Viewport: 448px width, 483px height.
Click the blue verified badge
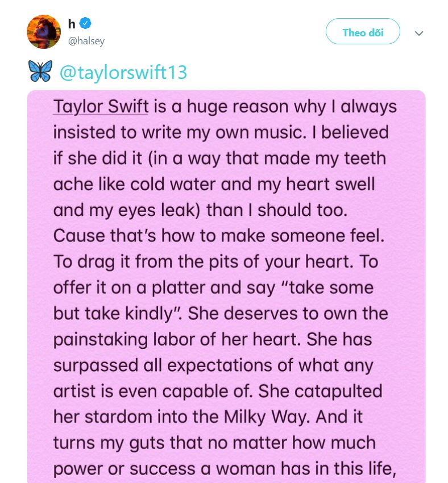[85, 23]
